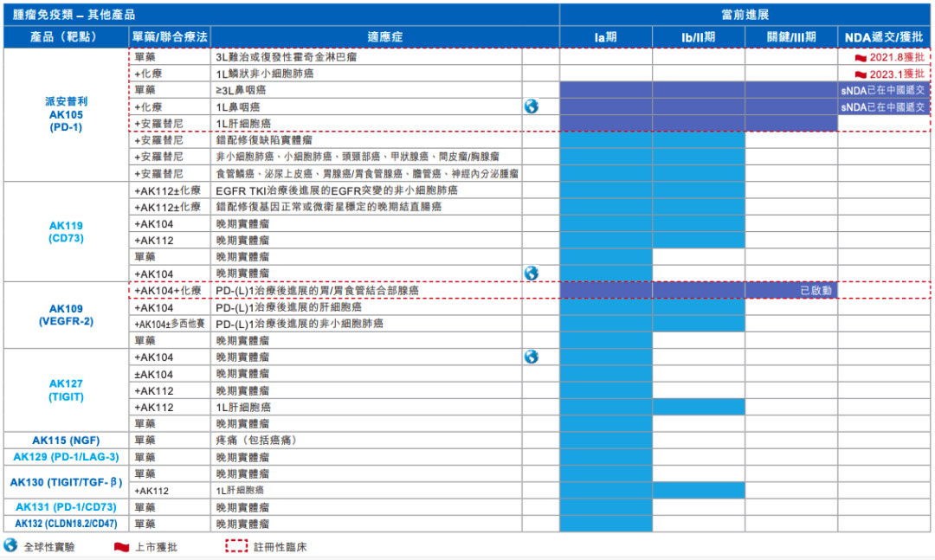Click the red flag beside 2021.8獲批

(x=861, y=57)
